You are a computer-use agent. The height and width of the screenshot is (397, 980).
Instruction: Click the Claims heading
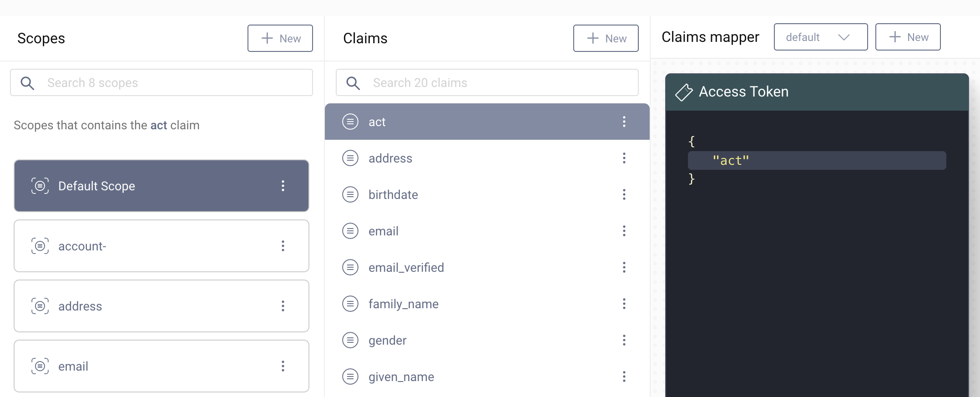click(365, 38)
